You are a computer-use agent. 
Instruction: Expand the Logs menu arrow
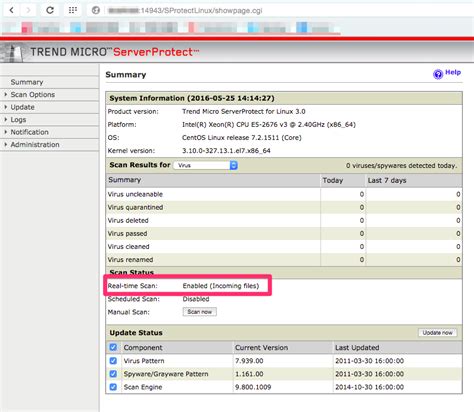5,119
